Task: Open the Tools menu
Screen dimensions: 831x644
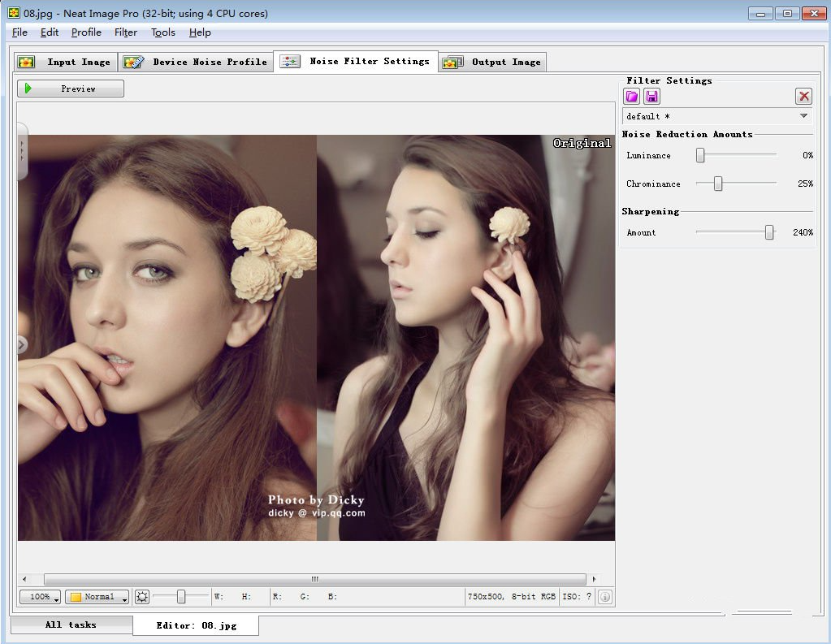Action: (162, 32)
